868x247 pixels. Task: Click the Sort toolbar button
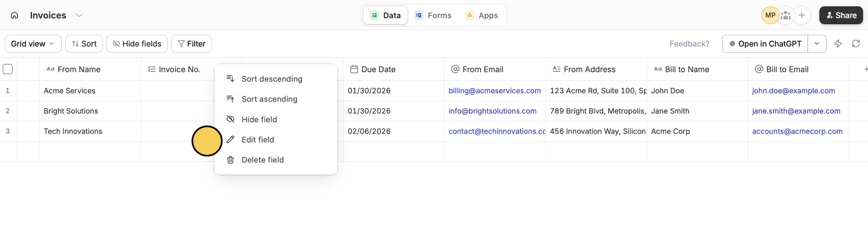click(84, 44)
